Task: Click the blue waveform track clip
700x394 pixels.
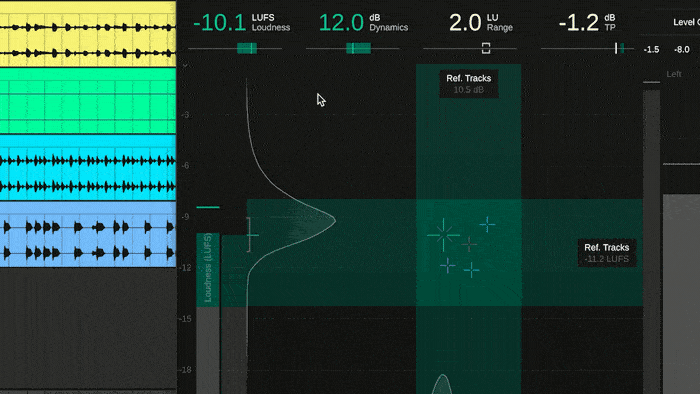Action: [88, 234]
